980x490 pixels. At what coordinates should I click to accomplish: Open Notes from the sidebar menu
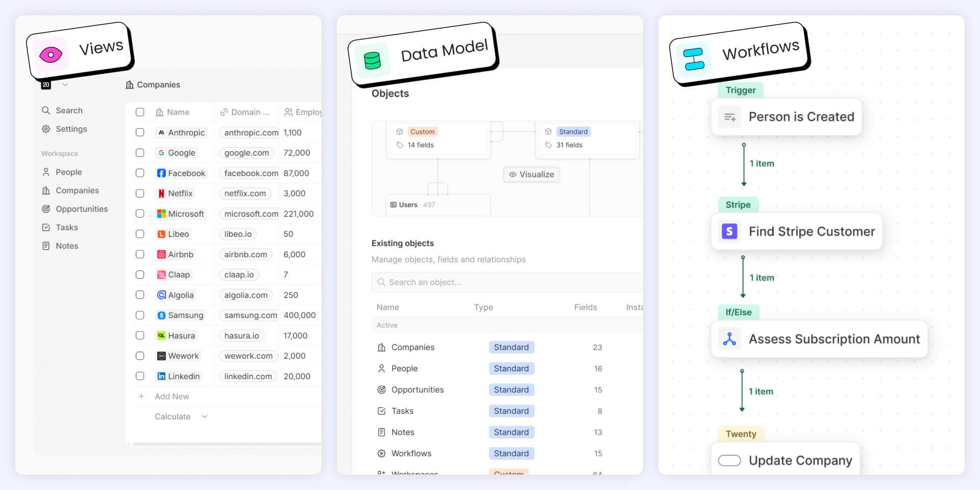pyautogui.click(x=66, y=246)
